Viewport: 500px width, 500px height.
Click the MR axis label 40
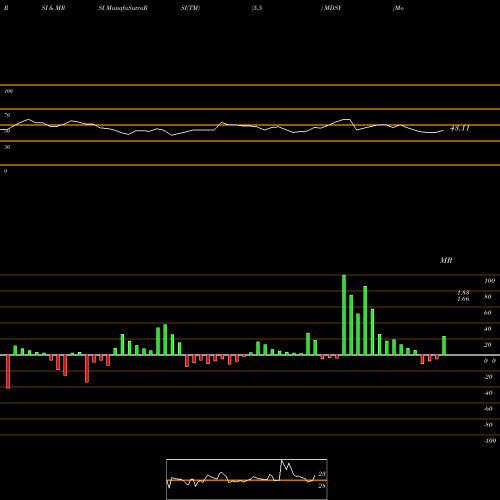(x=488, y=329)
